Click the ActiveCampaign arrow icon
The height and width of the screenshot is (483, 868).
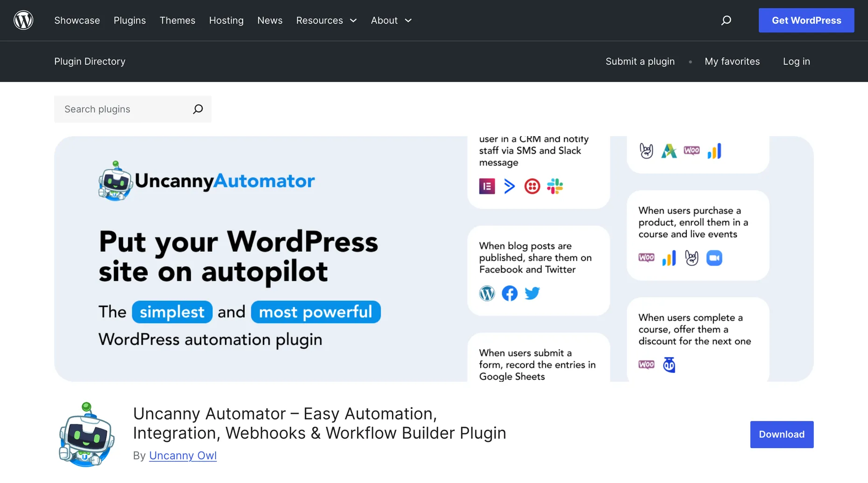(510, 186)
